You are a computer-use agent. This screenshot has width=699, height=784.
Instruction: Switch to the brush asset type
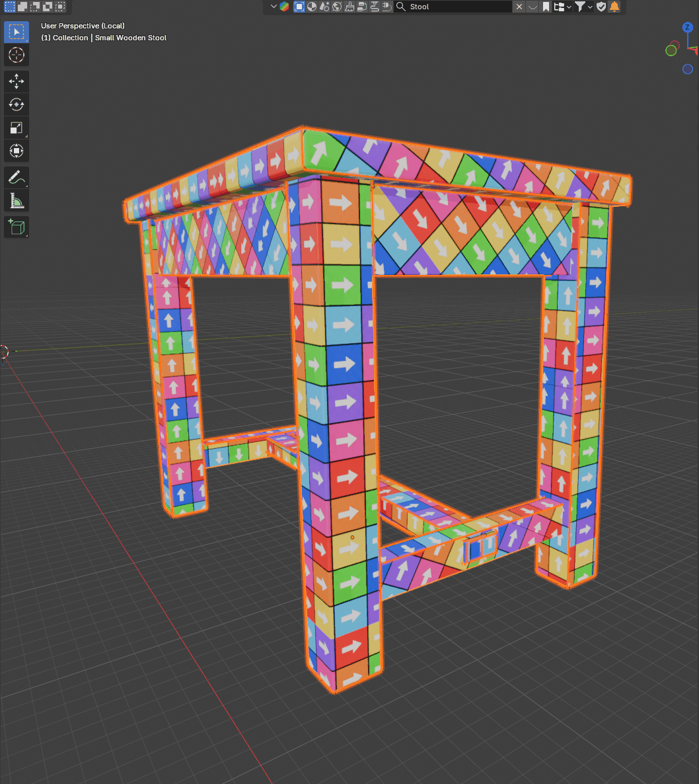[349, 7]
